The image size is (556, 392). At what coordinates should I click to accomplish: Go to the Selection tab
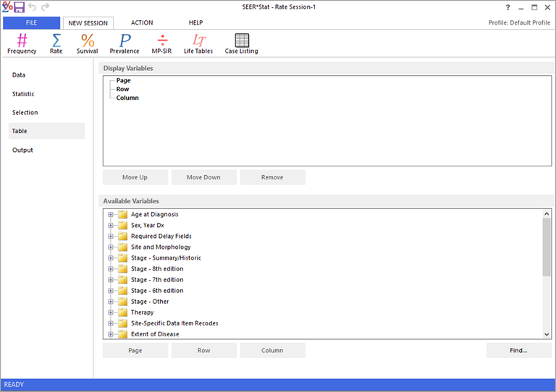[x=25, y=113]
